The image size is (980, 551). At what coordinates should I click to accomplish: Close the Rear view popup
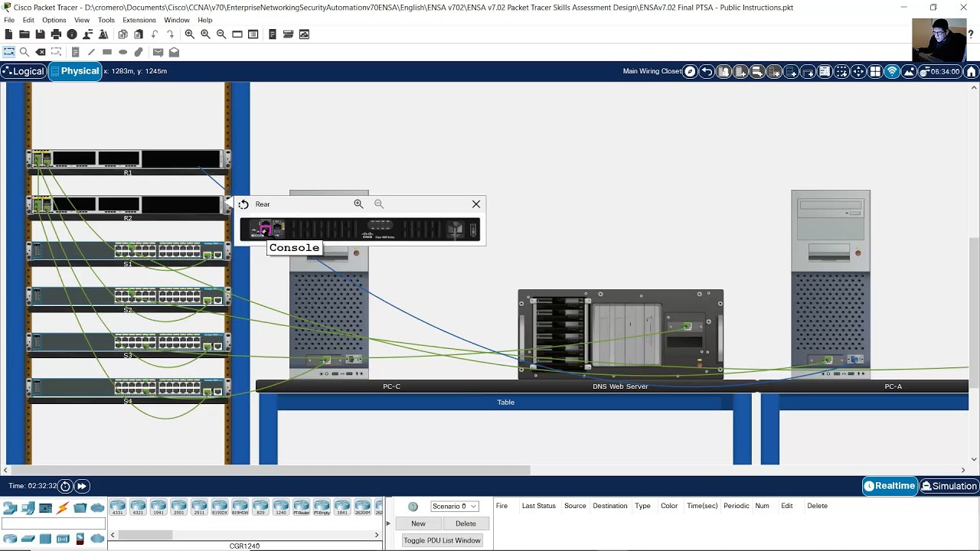point(476,204)
